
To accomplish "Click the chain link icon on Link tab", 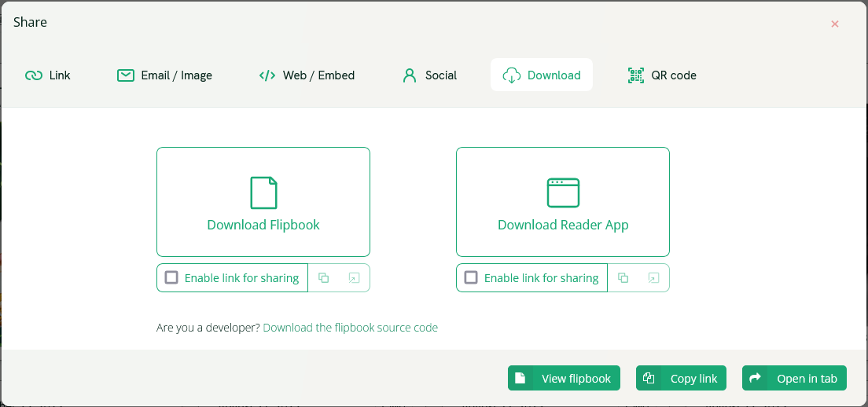I will point(34,75).
